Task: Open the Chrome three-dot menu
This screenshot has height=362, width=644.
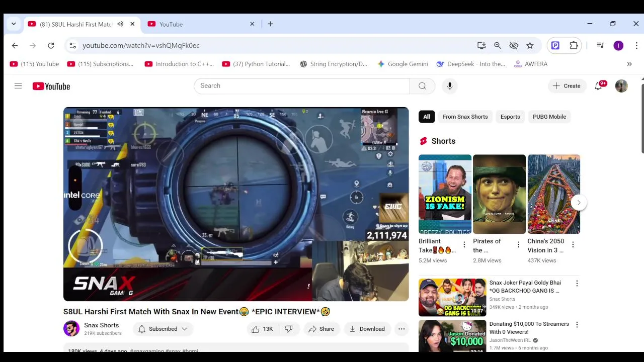Action: click(636, 45)
